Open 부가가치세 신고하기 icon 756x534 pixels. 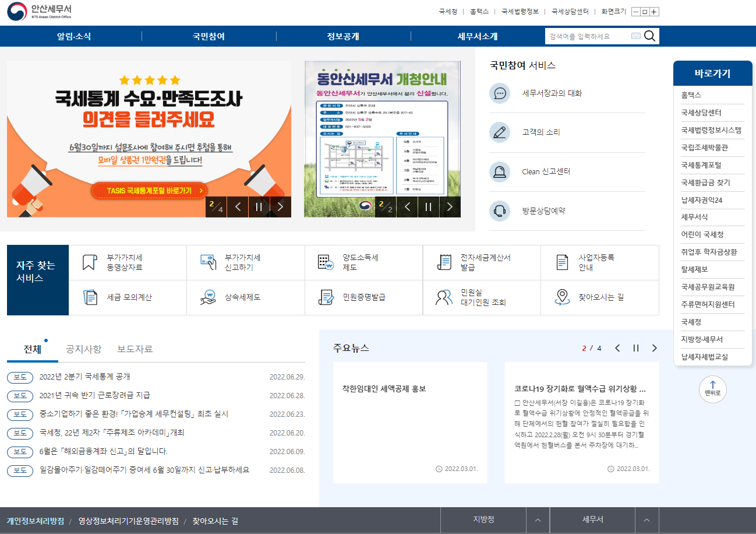tap(208, 261)
